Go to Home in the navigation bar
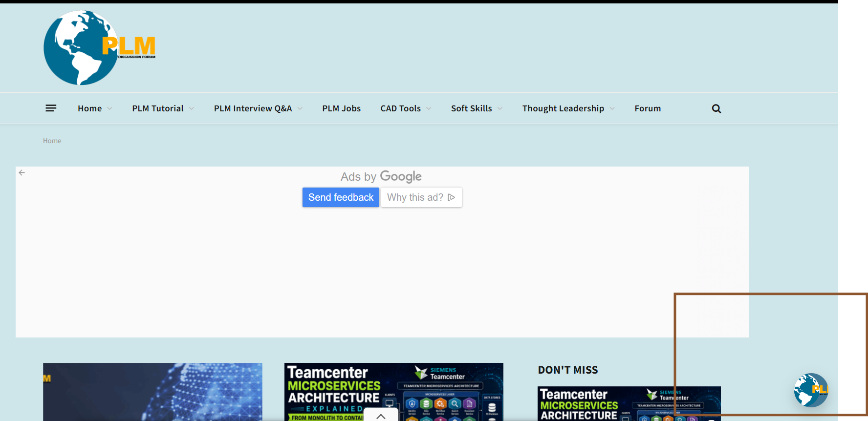The width and height of the screenshot is (868, 421). (90, 108)
